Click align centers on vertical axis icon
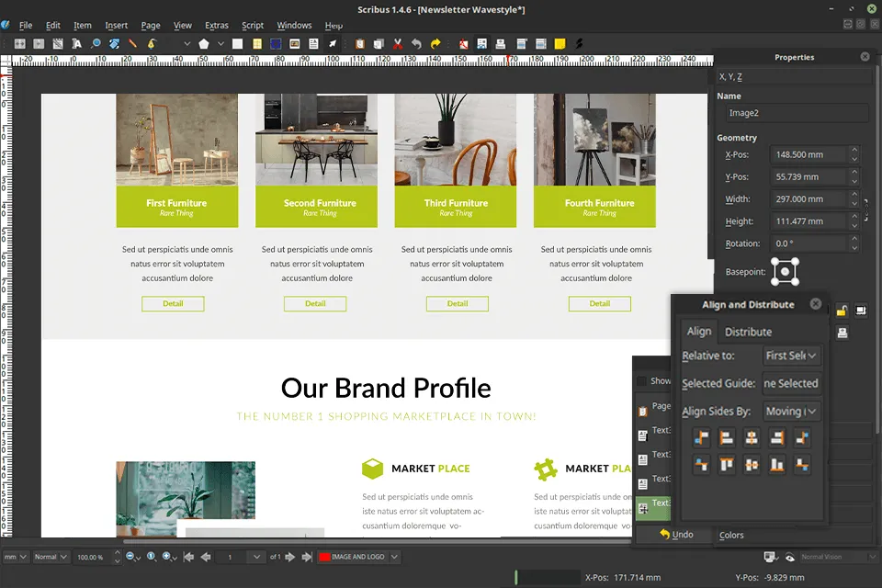This screenshot has height=588, width=882. click(x=752, y=438)
